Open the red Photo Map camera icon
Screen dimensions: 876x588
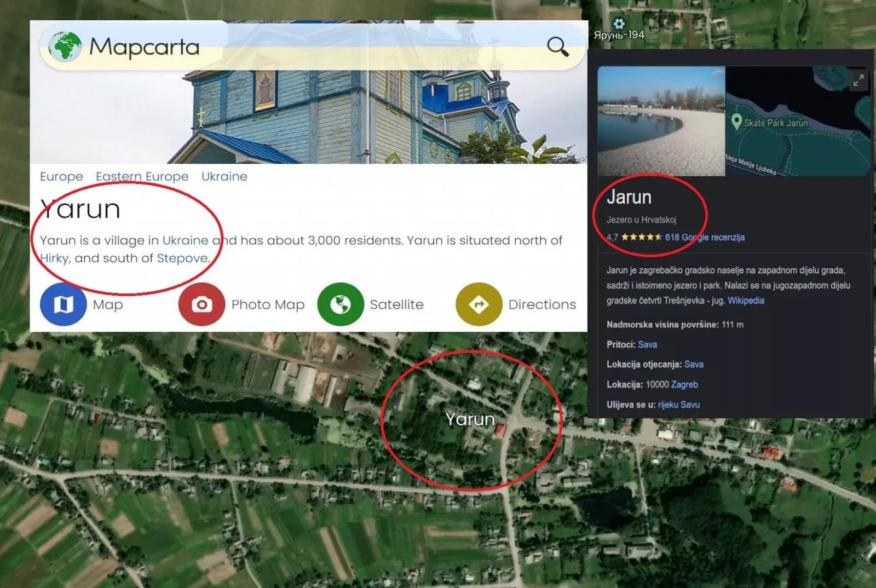201,304
